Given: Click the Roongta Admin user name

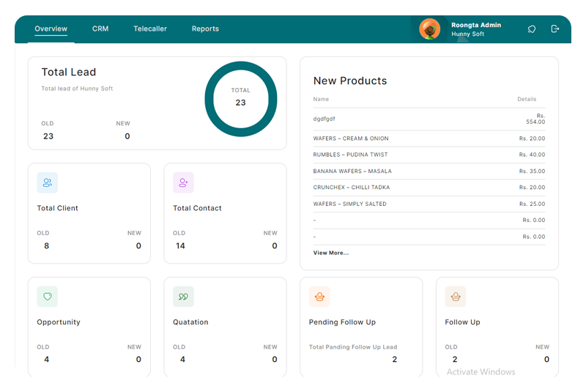Looking at the screenshot, I should (x=476, y=25).
